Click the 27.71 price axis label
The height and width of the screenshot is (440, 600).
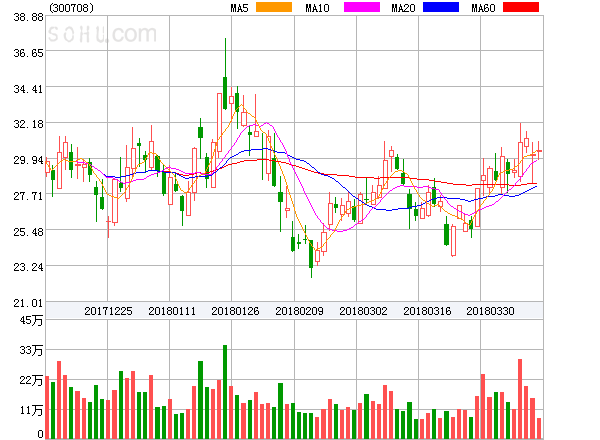point(28,196)
